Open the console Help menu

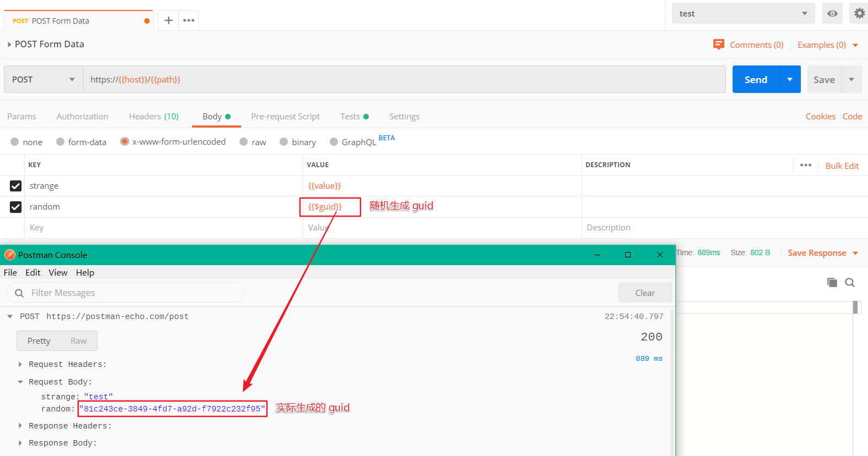[85, 272]
